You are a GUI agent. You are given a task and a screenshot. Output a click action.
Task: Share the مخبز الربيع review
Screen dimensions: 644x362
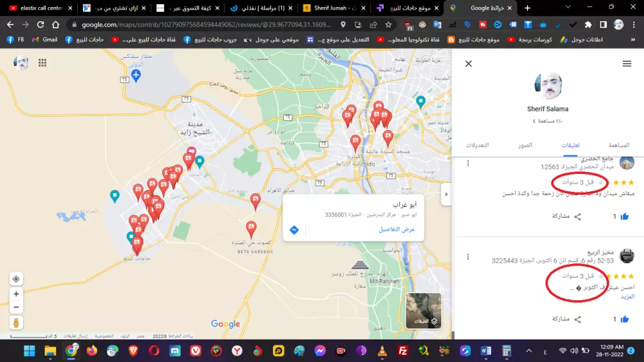[567, 319]
